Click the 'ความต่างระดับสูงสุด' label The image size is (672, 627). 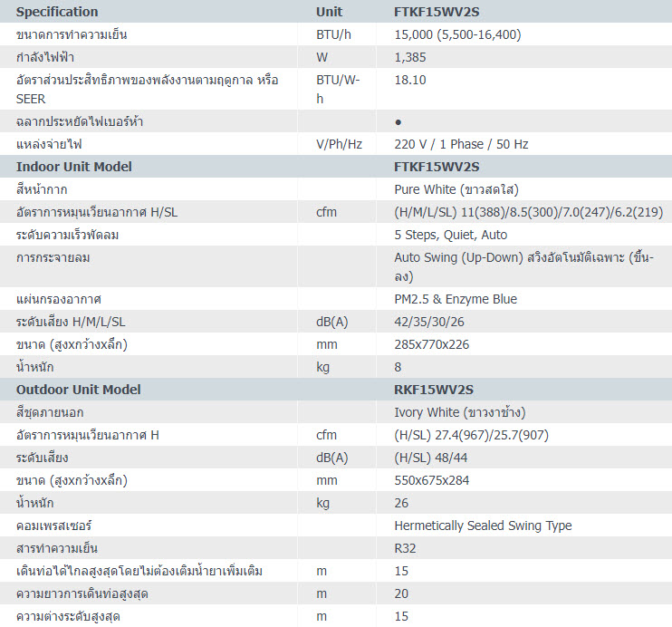(x=68, y=617)
